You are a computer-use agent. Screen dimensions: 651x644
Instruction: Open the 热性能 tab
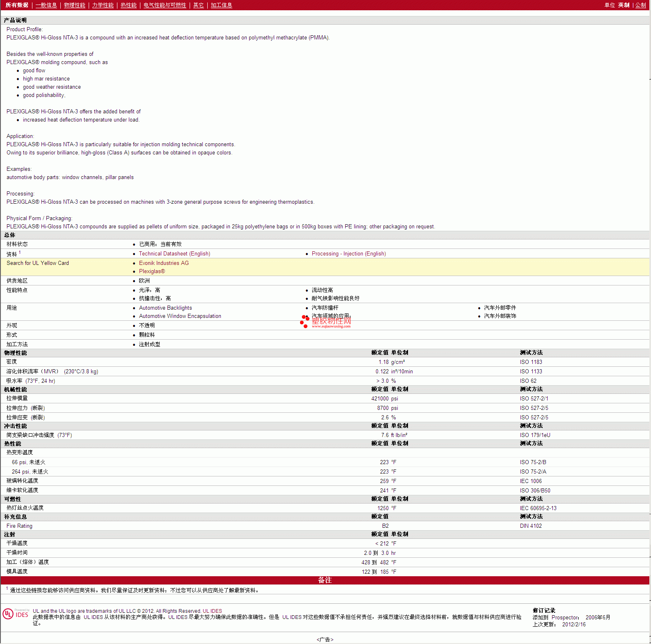tap(128, 5)
